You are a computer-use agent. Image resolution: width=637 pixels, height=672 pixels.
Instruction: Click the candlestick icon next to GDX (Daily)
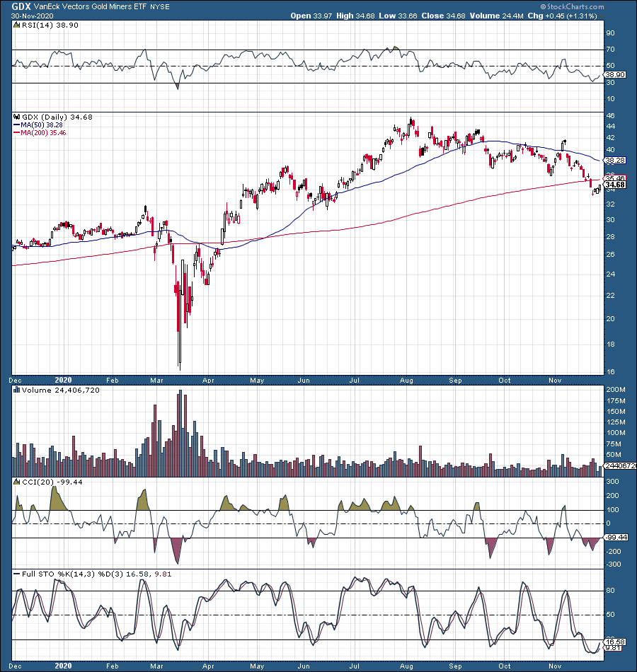(17, 117)
